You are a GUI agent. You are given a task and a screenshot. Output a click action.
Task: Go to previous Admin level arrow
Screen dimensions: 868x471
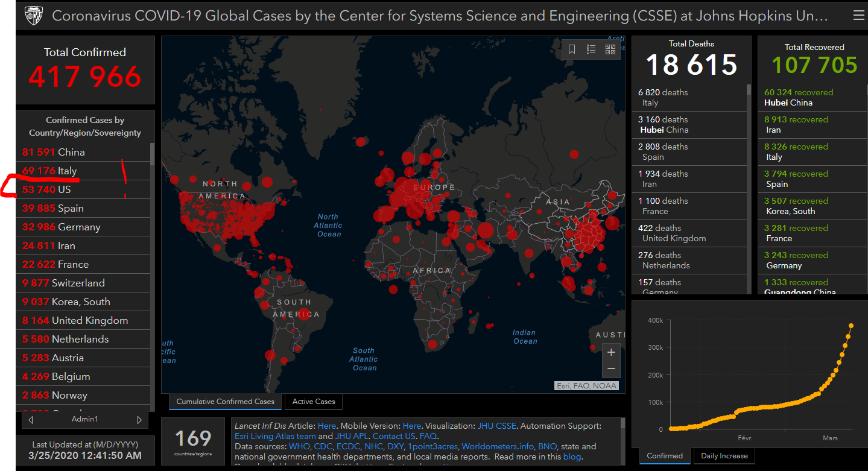31,419
